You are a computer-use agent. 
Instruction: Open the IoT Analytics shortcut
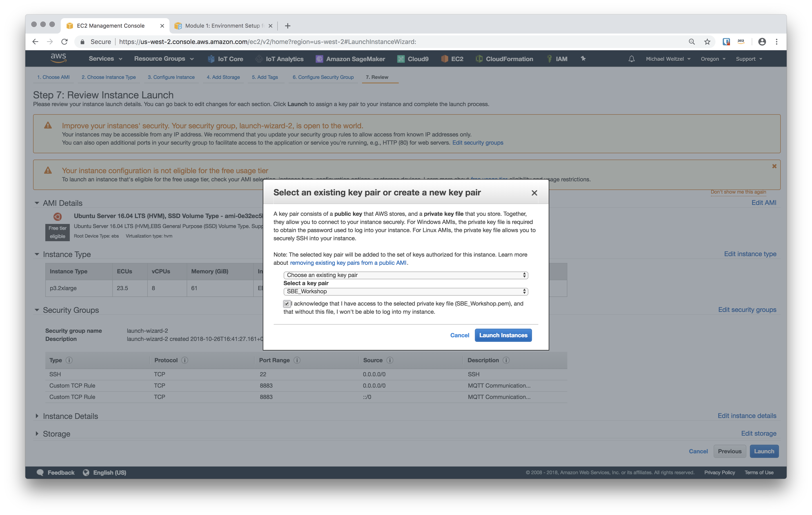(279, 59)
